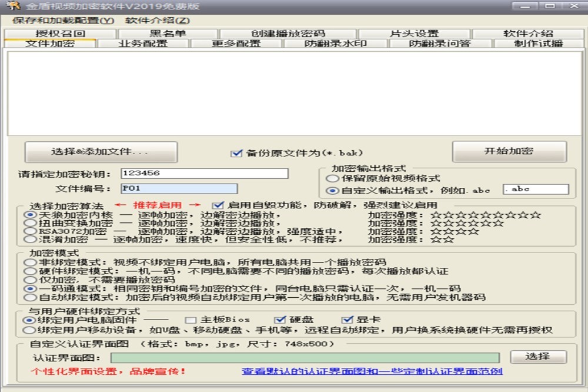Enable the 主板Bios checkbox

tap(191, 320)
